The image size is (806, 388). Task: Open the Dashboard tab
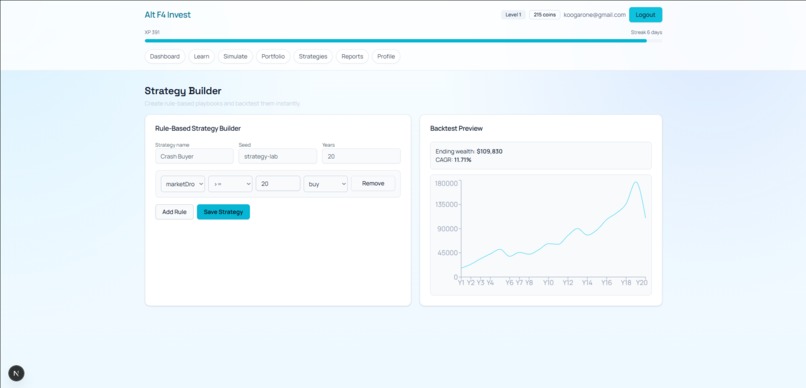point(165,57)
